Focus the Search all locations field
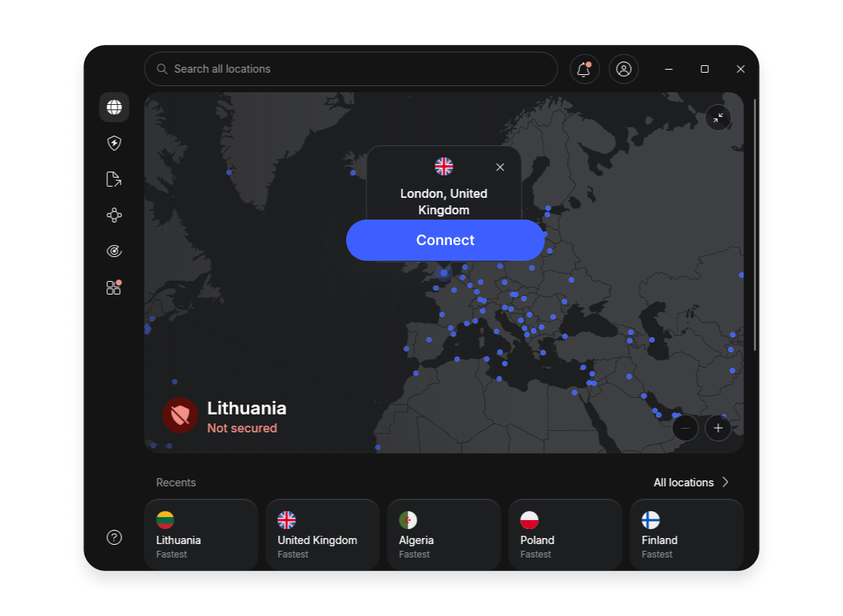The width and height of the screenshot is (843, 616). point(351,69)
